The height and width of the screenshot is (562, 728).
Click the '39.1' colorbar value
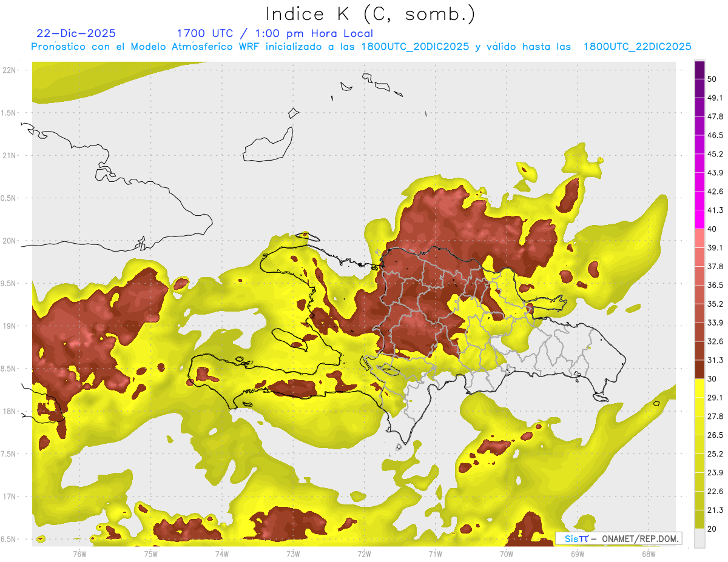(x=715, y=247)
